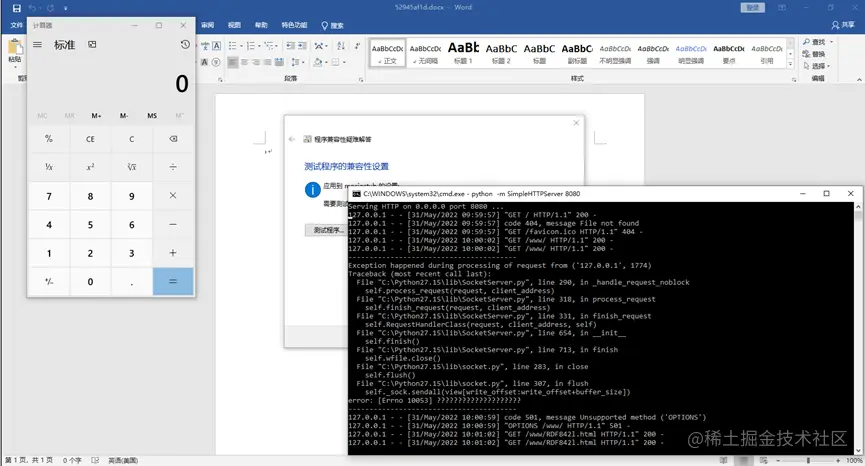Open the numbered list dropdown arrow
Screen dimensions: 865x466
tap(259, 46)
